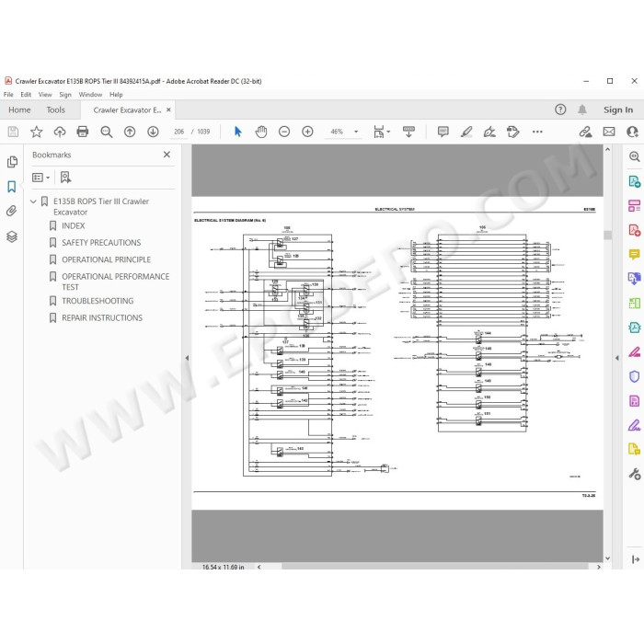Click the Save file icon

(13, 132)
